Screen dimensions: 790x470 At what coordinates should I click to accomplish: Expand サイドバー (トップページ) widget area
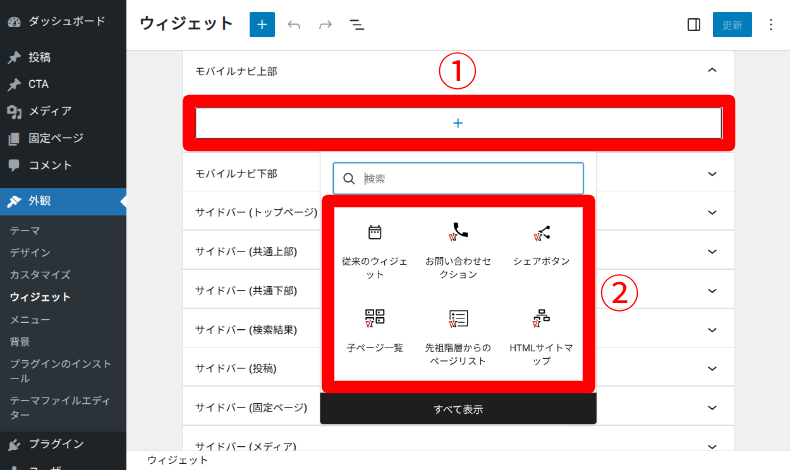pos(712,213)
